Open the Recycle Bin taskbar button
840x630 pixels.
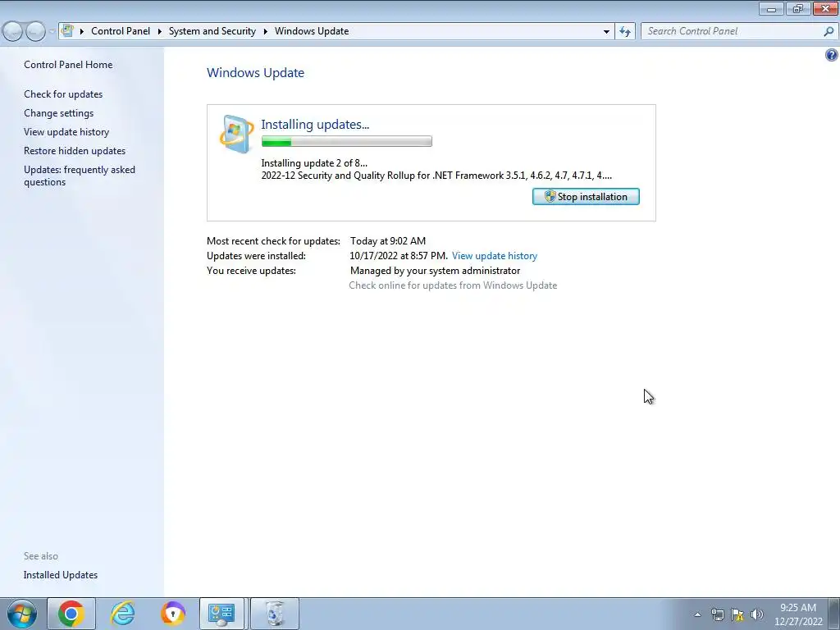click(x=274, y=614)
